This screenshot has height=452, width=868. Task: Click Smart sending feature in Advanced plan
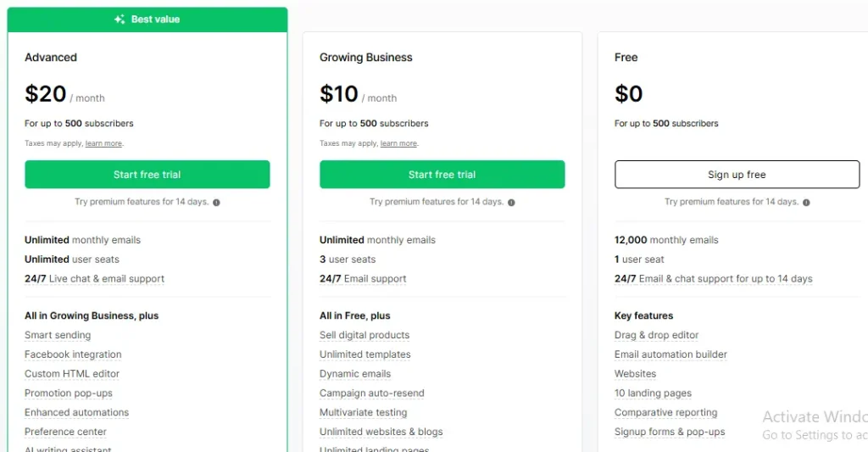58,335
